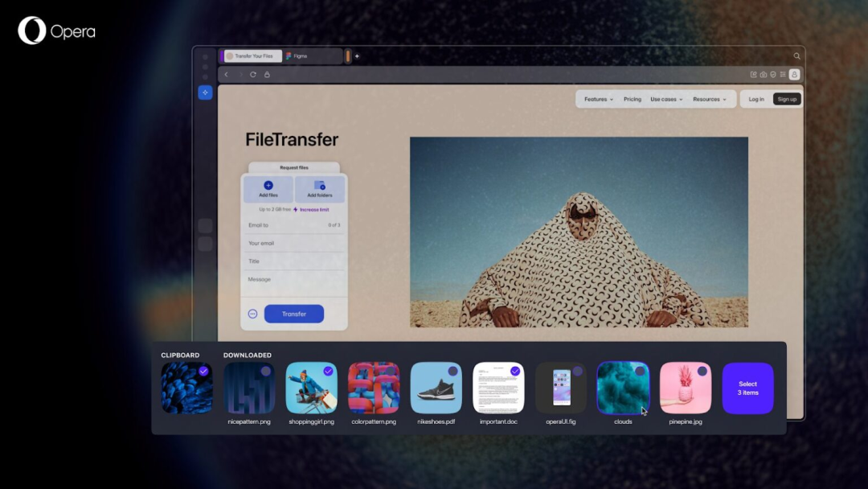Click the back navigation arrow

(226, 75)
